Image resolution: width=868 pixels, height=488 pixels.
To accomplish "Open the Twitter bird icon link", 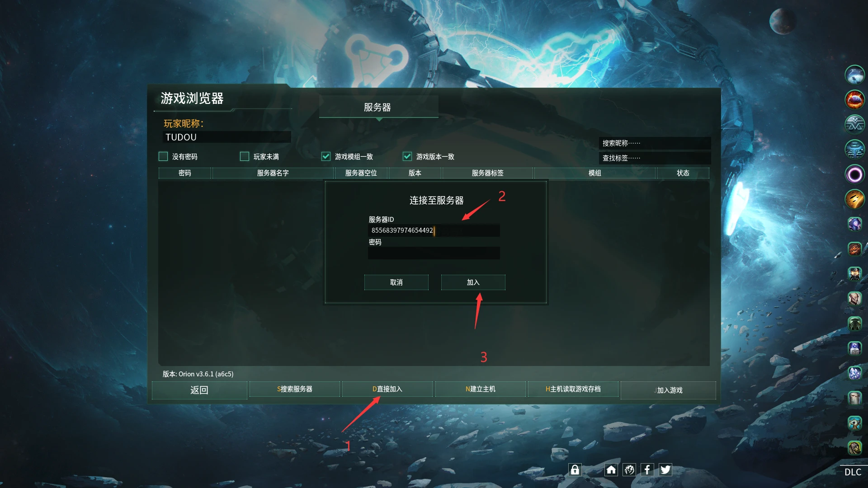I will click(x=665, y=469).
